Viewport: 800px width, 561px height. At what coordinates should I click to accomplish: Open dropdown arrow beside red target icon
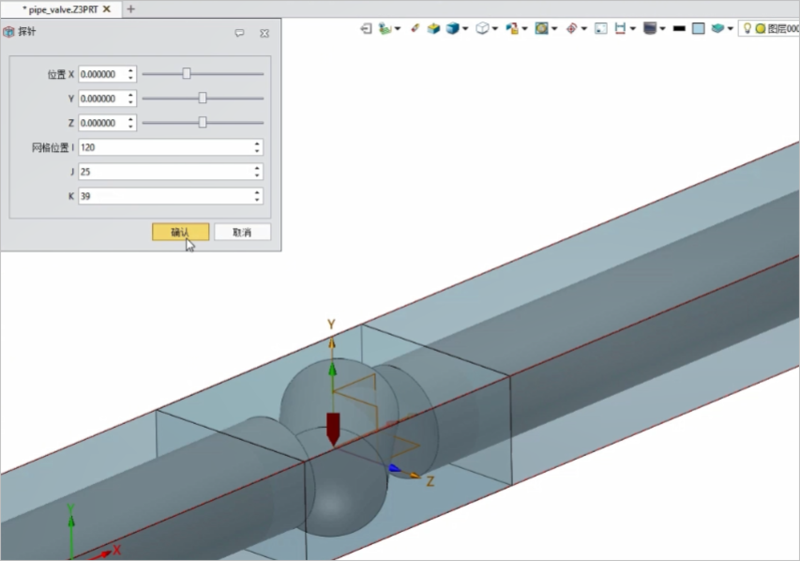[584, 29]
